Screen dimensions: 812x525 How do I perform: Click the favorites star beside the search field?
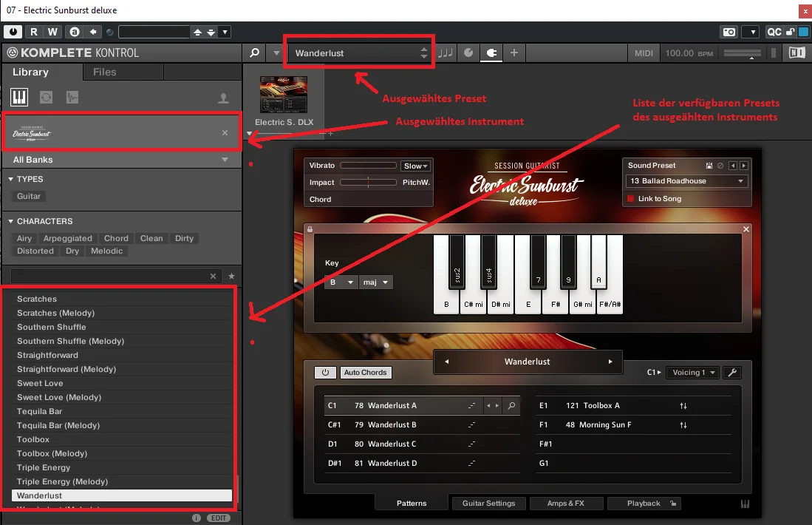[231, 277]
